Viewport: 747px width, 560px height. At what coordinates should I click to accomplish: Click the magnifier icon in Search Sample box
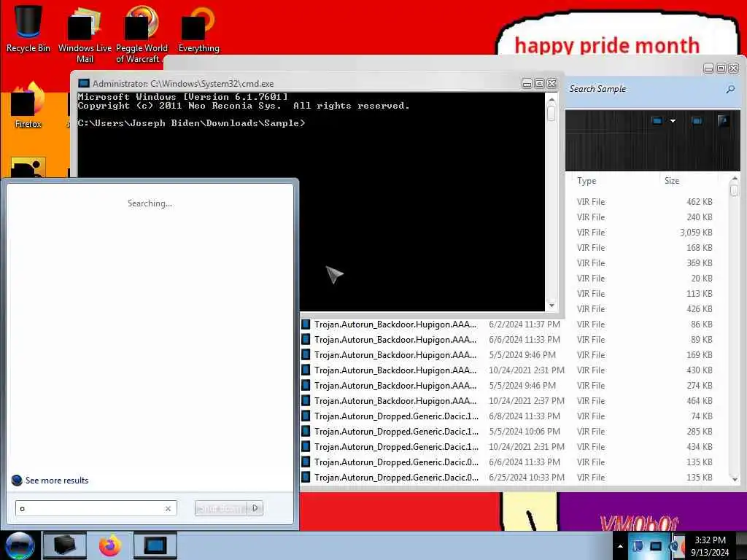click(729, 89)
